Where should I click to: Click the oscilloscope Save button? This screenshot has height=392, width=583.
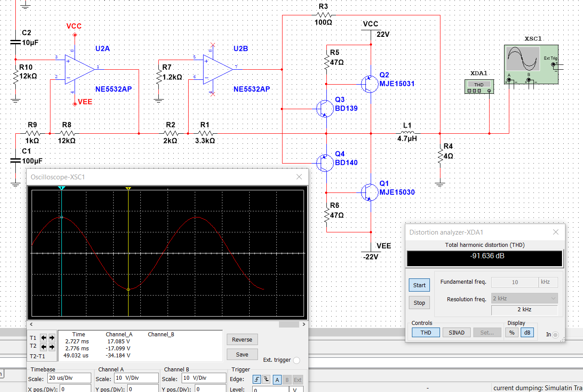tap(242, 354)
